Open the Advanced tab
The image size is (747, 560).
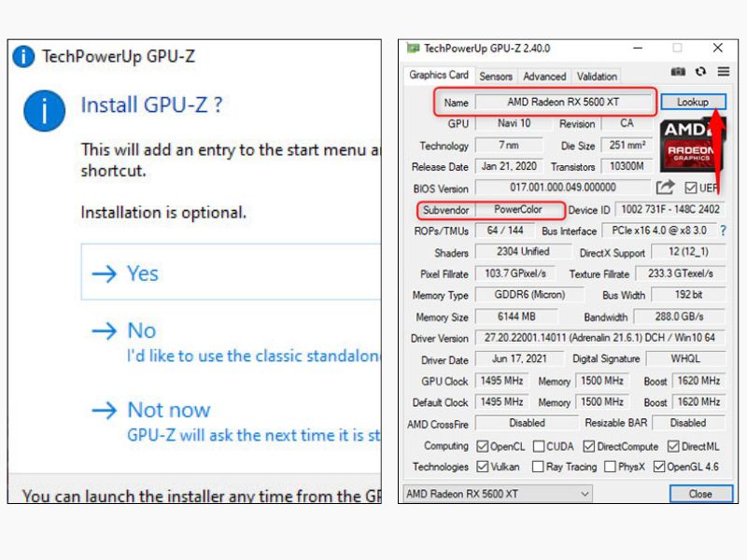click(544, 77)
